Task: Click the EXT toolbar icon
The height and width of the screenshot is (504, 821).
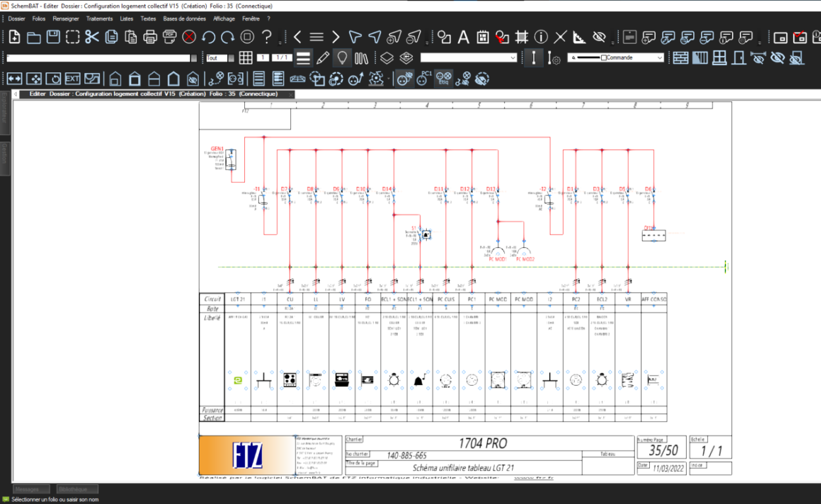Action: (72, 79)
